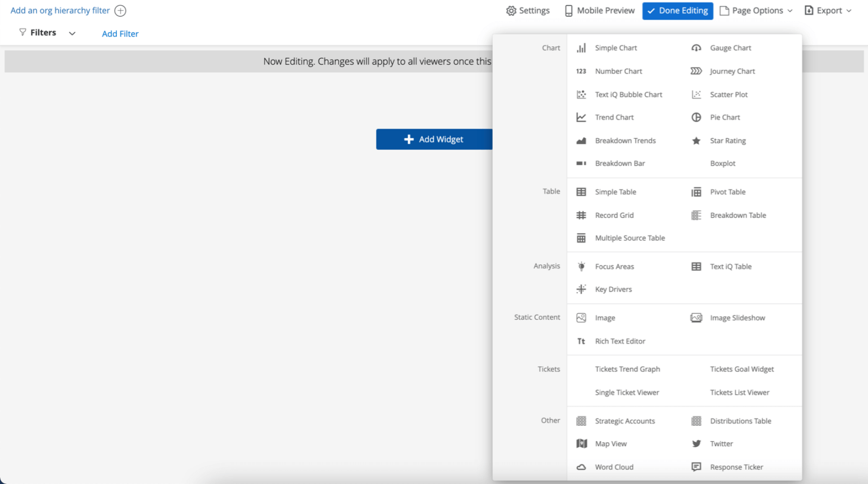
Task: Pick the Map View widget icon
Action: (581, 443)
